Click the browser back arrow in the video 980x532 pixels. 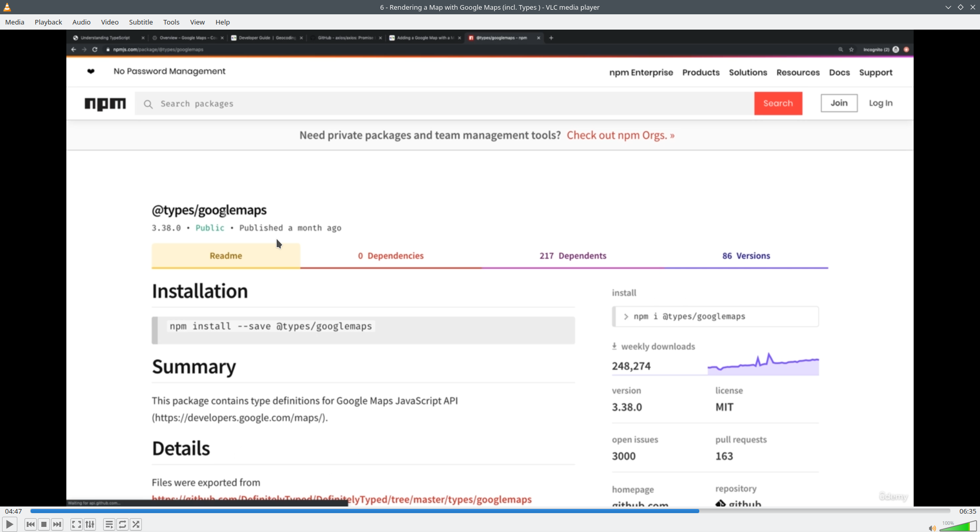click(73, 50)
